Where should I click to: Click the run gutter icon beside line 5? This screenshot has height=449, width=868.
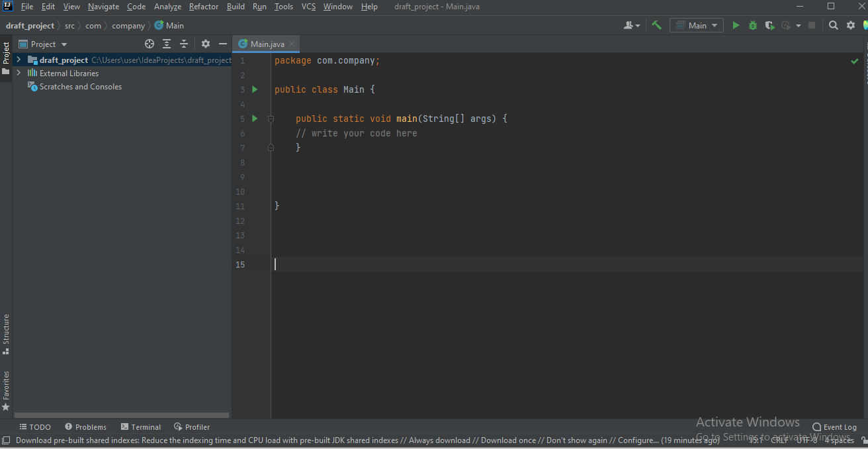click(255, 119)
